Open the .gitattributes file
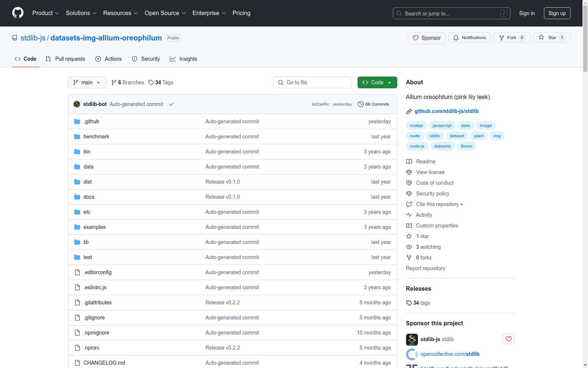This screenshot has width=588, height=368. pos(97,302)
